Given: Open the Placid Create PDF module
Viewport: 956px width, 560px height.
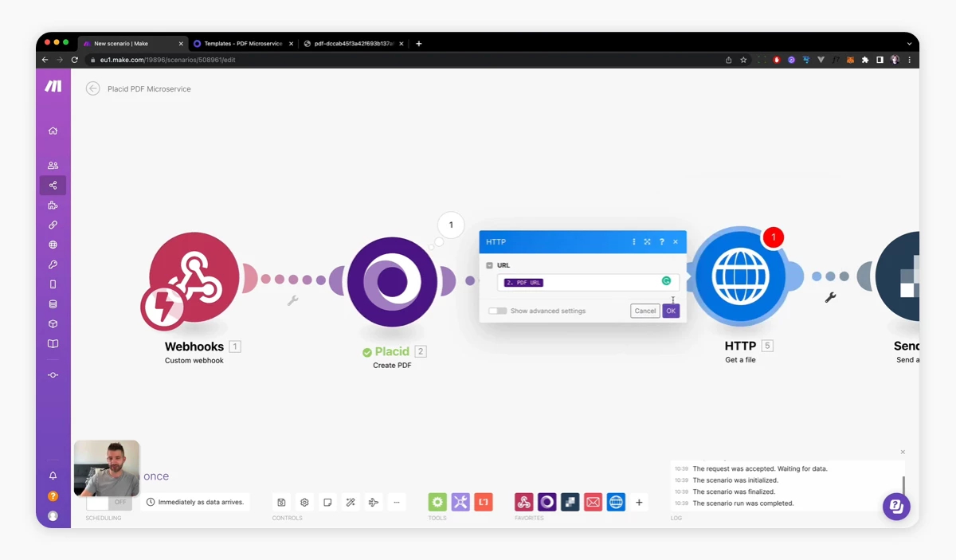Looking at the screenshot, I should 392,281.
